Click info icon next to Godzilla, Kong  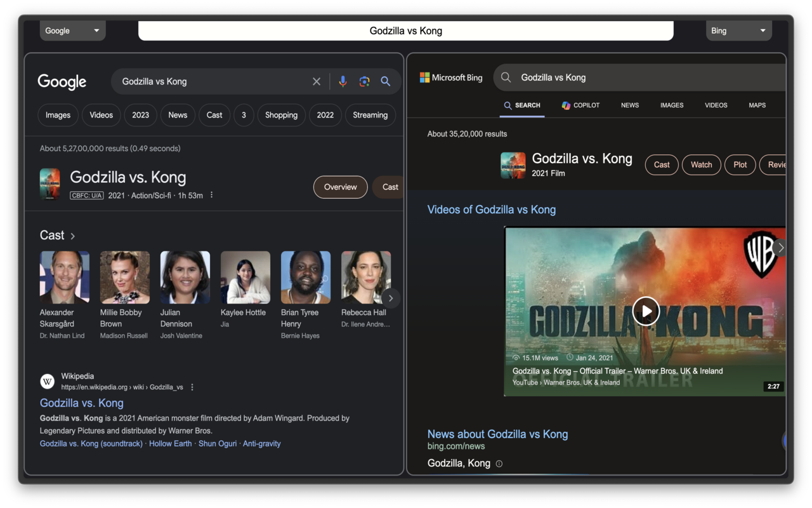point(499,464)
